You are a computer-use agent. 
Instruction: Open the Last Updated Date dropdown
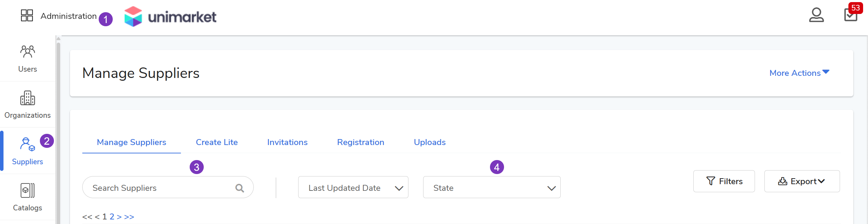click(x=353, y=188)
